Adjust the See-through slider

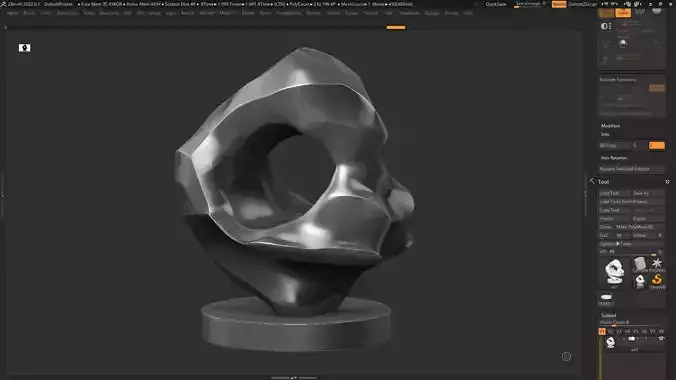[531, 4]
